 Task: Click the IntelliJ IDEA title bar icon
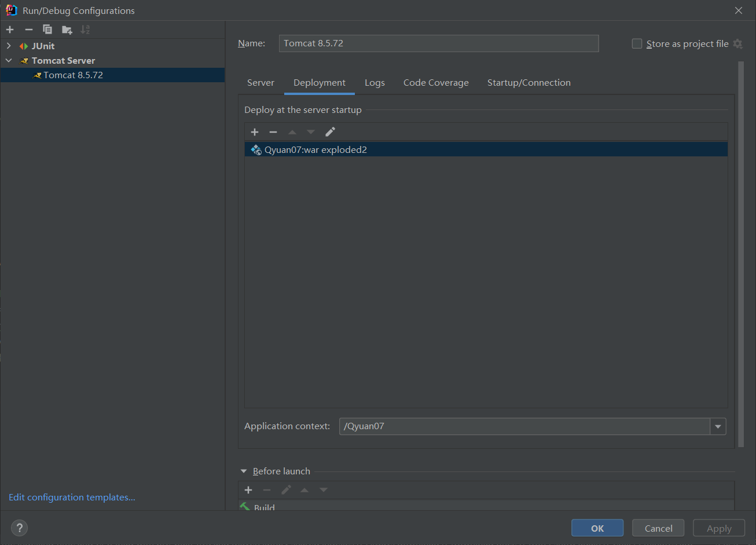coord(12,10)
